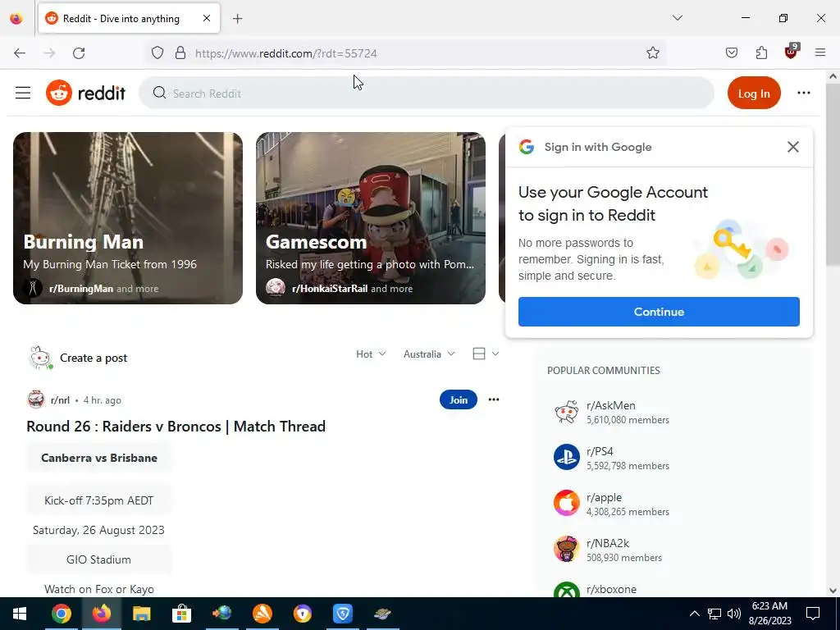Image resolution: width=840 pixels, height=630 pixels.
Task: Click the Firefox back arrow
Action: click(x=20, y=53)
